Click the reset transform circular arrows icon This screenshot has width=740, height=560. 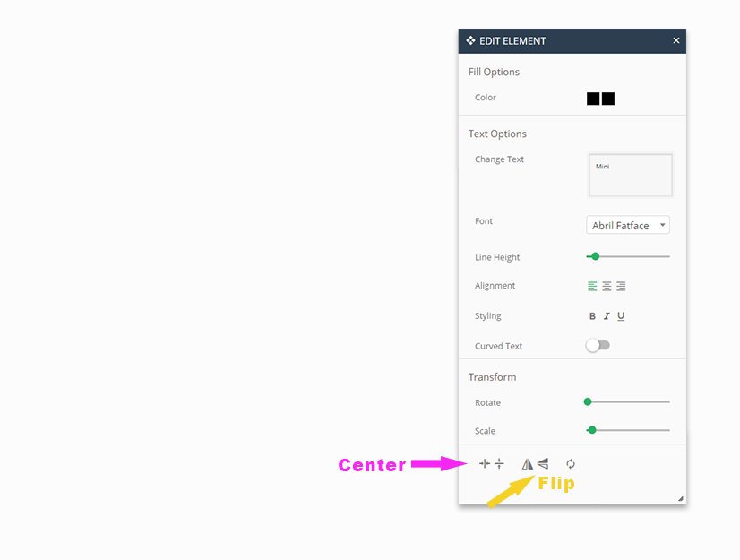(571, 463)
